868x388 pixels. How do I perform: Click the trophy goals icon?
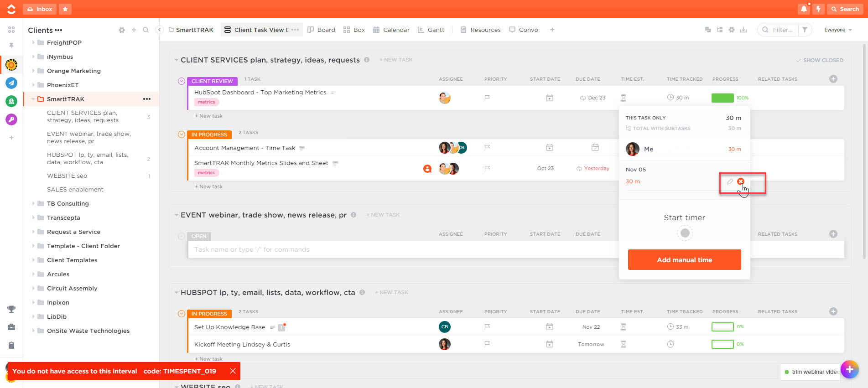[x=11, y=310]
